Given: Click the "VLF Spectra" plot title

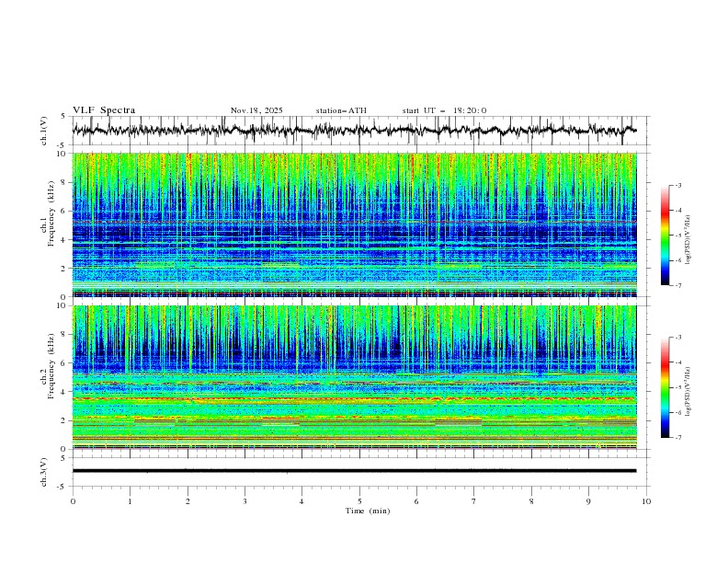Looking at the screenshot, I should [104, 110].
